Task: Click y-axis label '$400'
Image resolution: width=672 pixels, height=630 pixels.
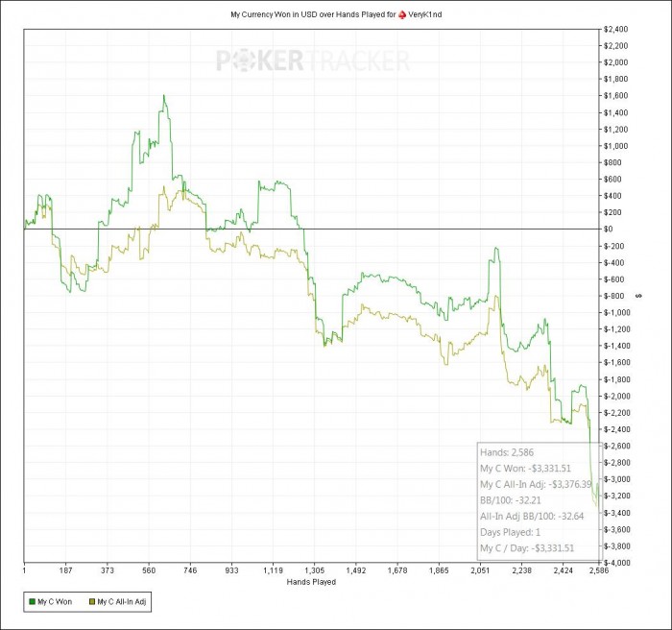Action: pyautogui.click(x=612, y=196)
